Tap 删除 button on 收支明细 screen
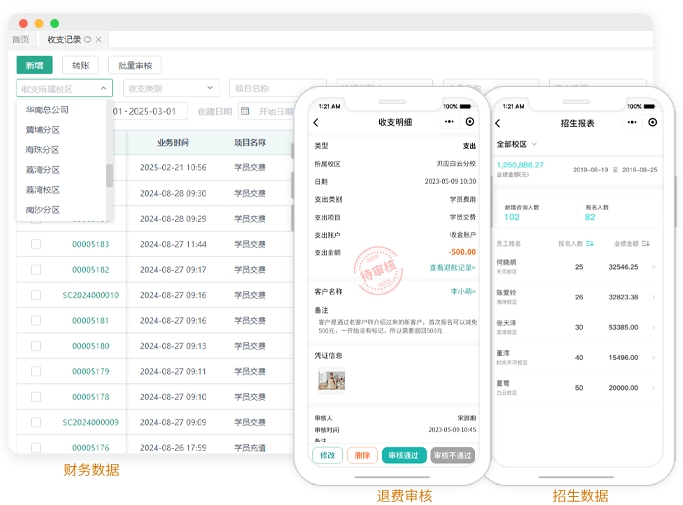Viewport: 683px width, 505px height. click(362, 455)
